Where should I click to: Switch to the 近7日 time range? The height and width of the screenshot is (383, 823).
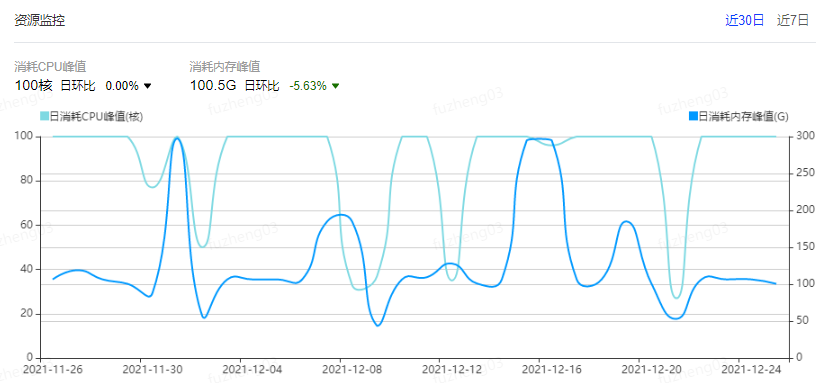[x=793, y=20]
